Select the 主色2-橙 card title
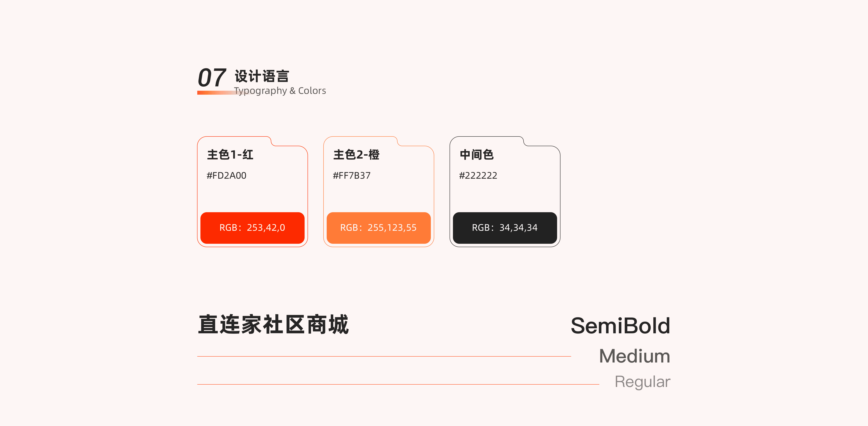The height and width of the screenshot is (426, 868). coord(356,155)
